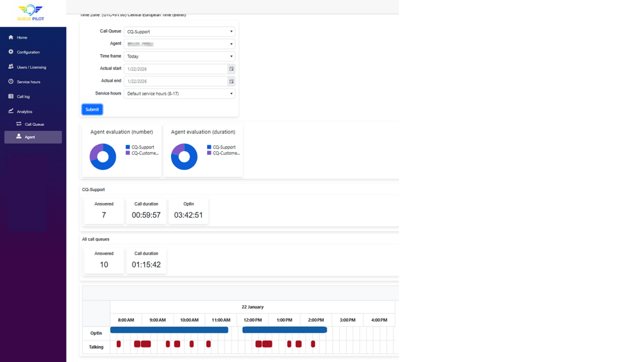Click the Queue Pilot logo
Viewport: 644px width, 362px height.
pos(31,13)
